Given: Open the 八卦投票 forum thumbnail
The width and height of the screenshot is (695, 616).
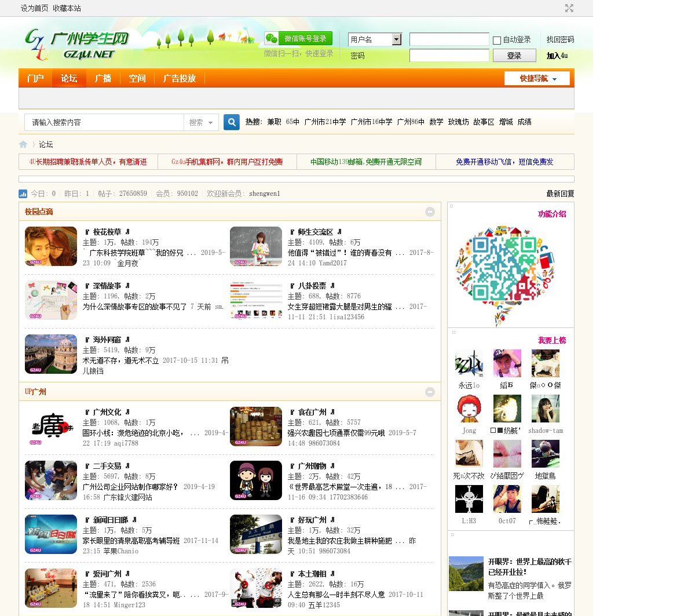Looking at the screenshot, I should click(256, 300).
